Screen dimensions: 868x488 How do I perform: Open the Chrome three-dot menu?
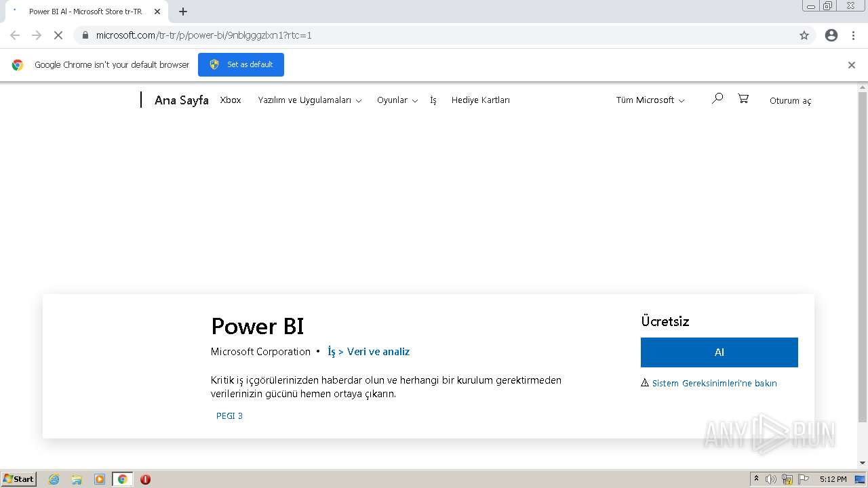853,35
